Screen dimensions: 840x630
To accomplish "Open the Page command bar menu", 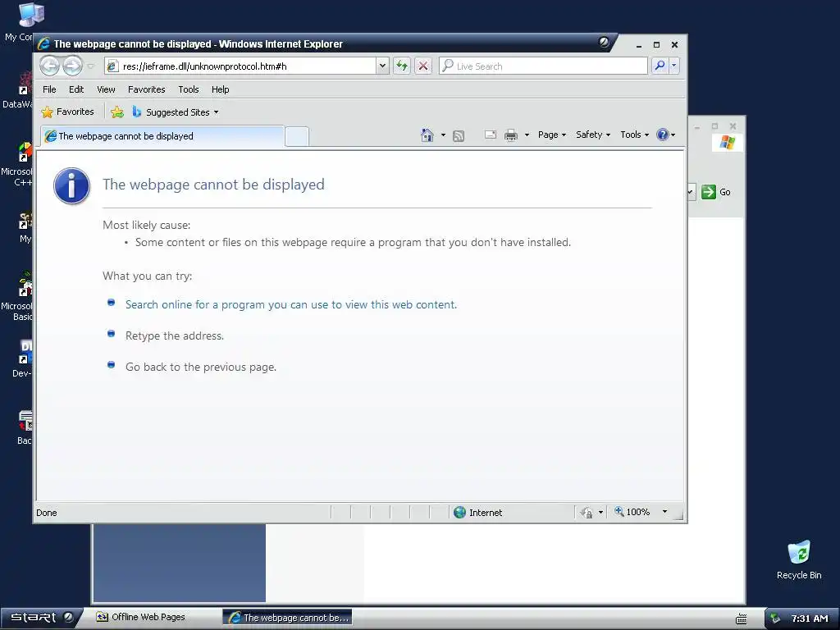I will 552,135.
